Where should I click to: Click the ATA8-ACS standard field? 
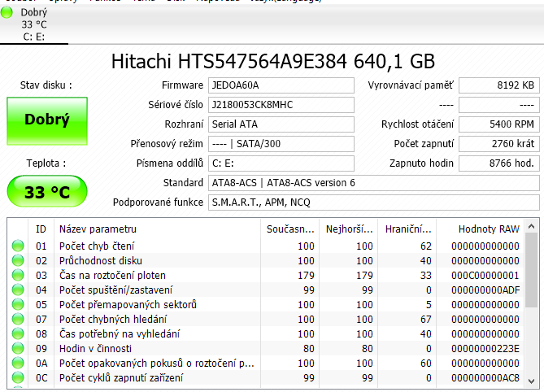(374, 183)
